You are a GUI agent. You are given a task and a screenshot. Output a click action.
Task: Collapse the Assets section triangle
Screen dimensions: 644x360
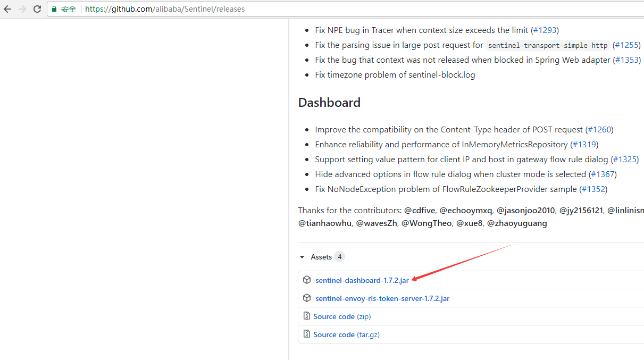click(x=302, y=257)
